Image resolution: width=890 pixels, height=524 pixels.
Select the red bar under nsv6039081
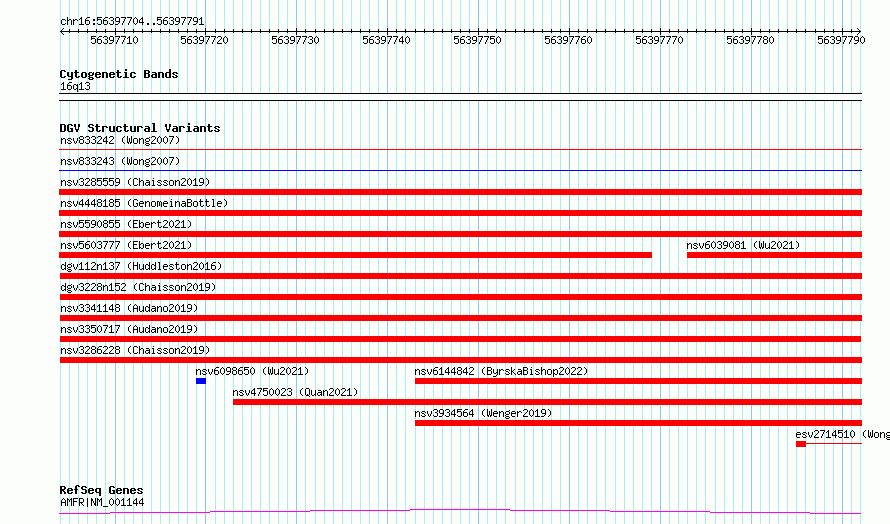(774, 255)
